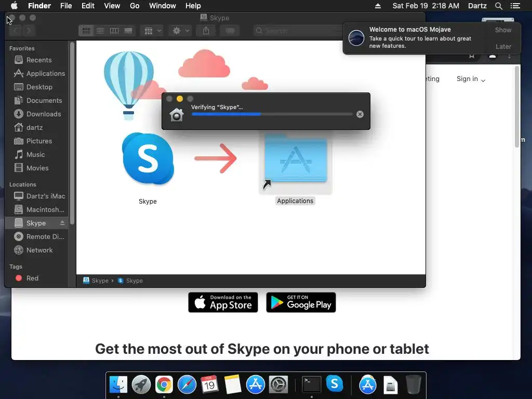Switch Finder to column view
This screenshot has height=399, width=532.
(114, 31)
